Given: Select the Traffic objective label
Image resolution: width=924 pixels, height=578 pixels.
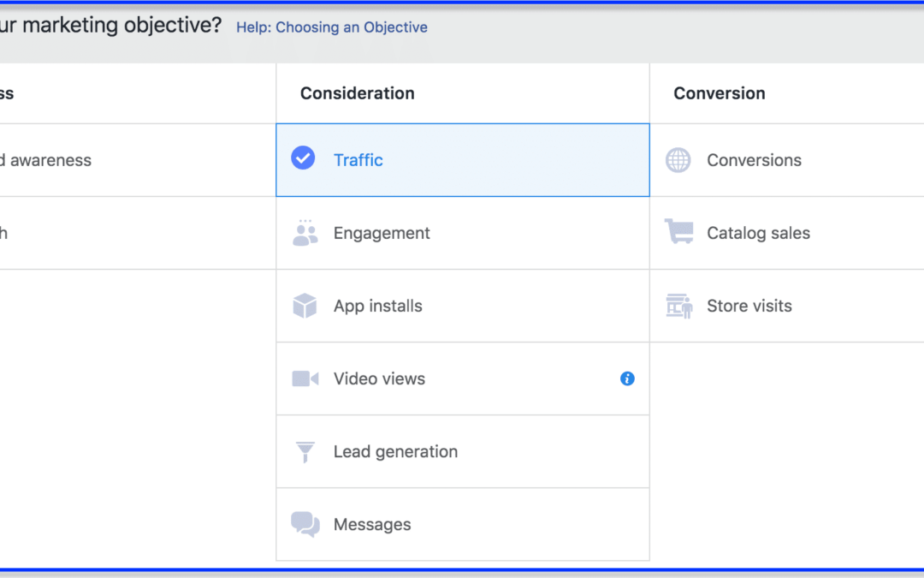Looking at the screenshot, I should (358, 160).
